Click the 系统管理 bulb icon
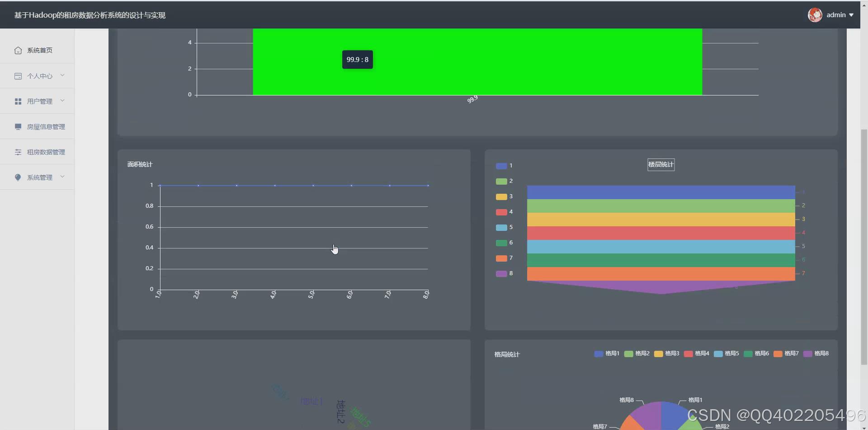 click(18, 177)
